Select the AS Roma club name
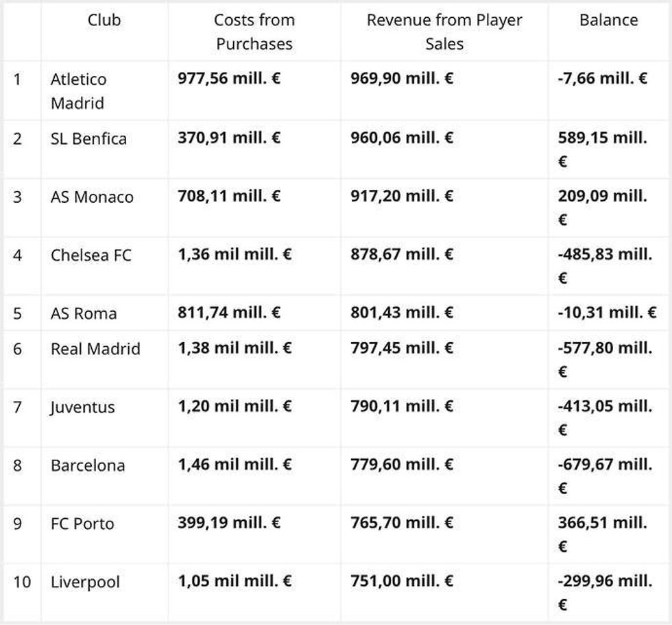 coord(84,314)
